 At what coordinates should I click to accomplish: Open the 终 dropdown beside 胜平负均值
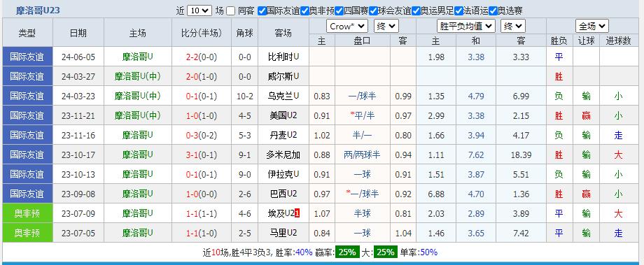click(513, 27)
